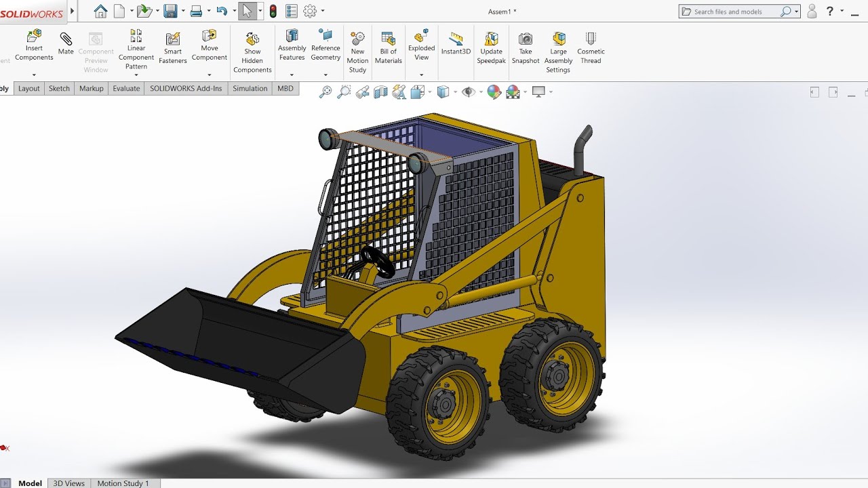Image resolution: width=868 pixels, height=488 pixels.
Task: Click Insert Components
Action: pyautogui.click(x=34, y=45)
